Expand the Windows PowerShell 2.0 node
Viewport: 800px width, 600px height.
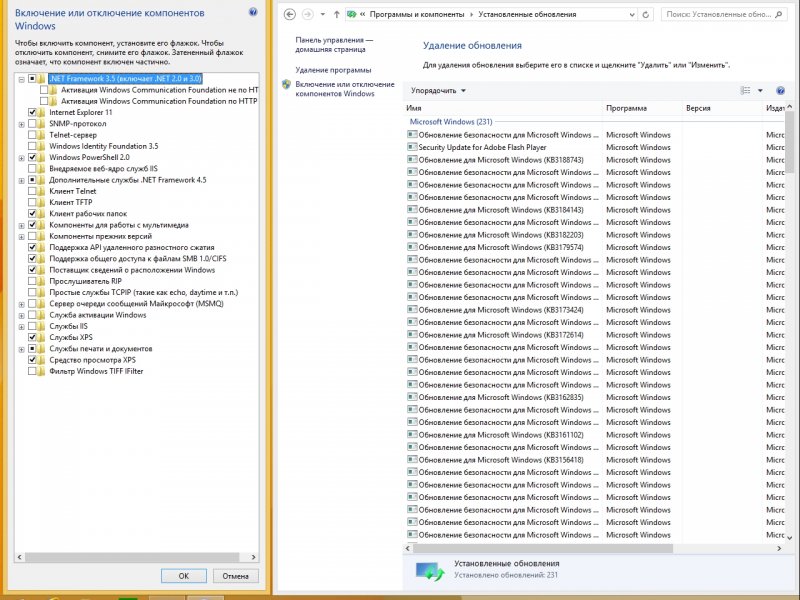click(21, 158)
